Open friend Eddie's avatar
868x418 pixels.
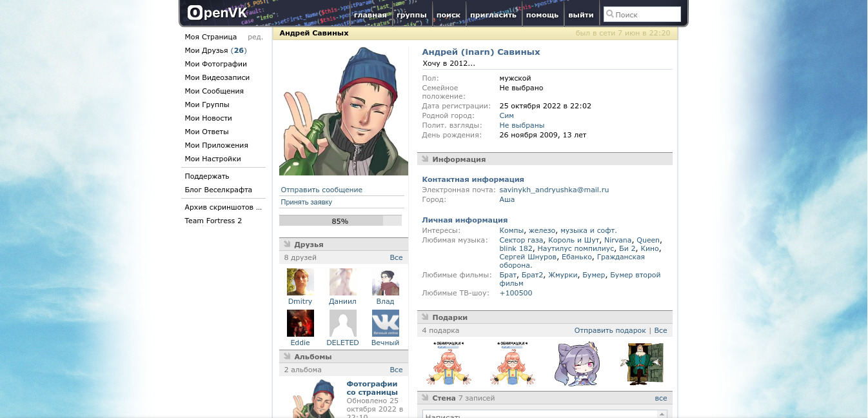click(x=301, y=323)
